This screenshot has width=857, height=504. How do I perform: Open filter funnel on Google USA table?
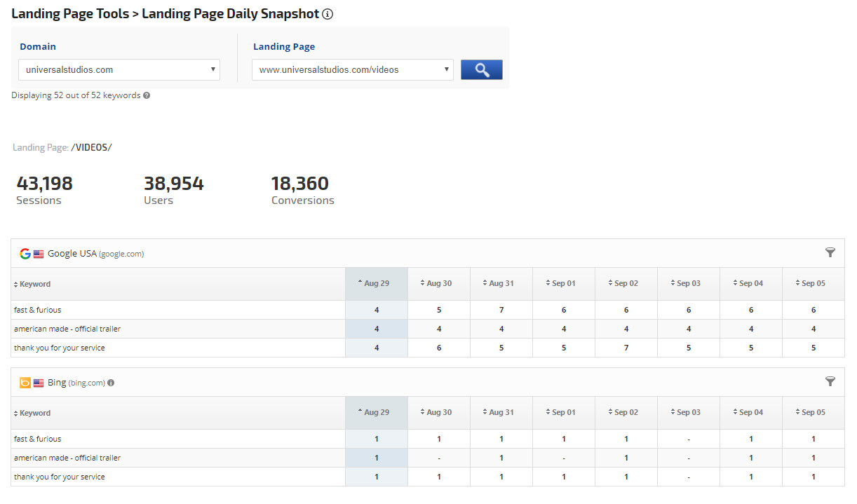coord(830,253)
